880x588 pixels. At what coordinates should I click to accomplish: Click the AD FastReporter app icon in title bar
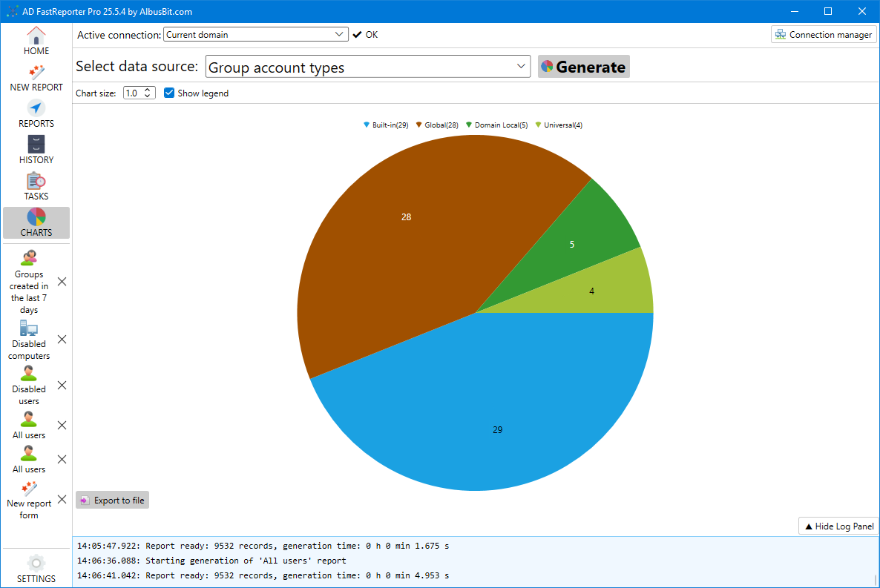(12, 11)
